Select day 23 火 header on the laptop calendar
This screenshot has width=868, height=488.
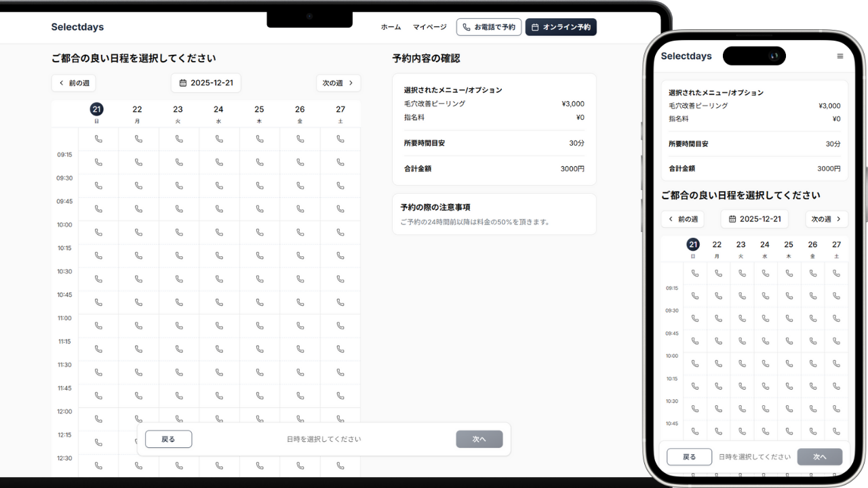pyautogui.click(x=178, y=113)
